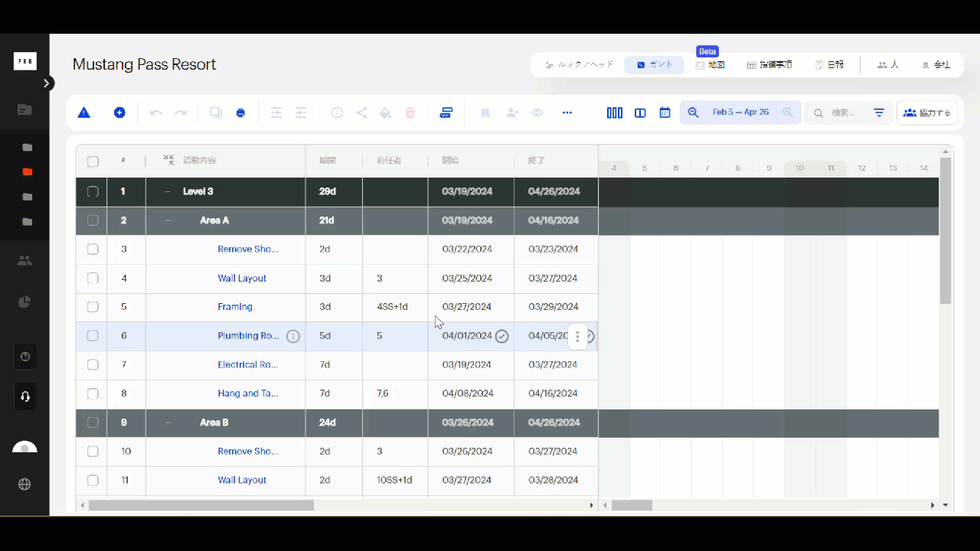Click the warning triangle icon in toolbar
980x551 pixels.
(84, 112)
